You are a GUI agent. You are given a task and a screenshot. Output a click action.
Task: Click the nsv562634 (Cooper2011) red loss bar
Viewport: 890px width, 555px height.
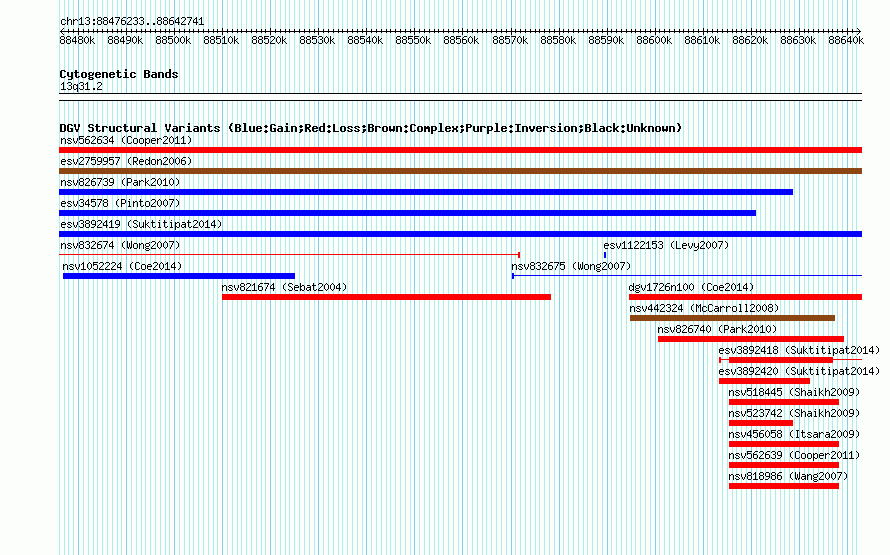tap(460, 150)
